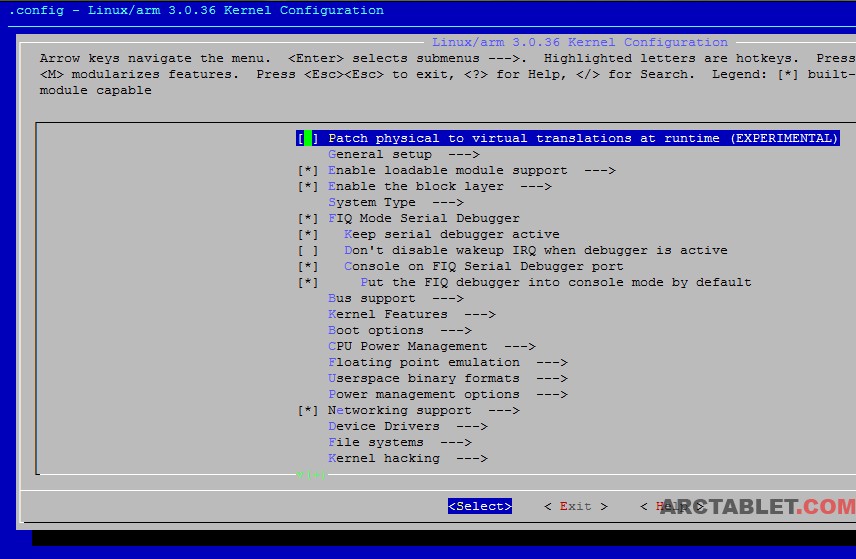Enable Don't disable wakeup IRQ checkbox

[307, 251]
